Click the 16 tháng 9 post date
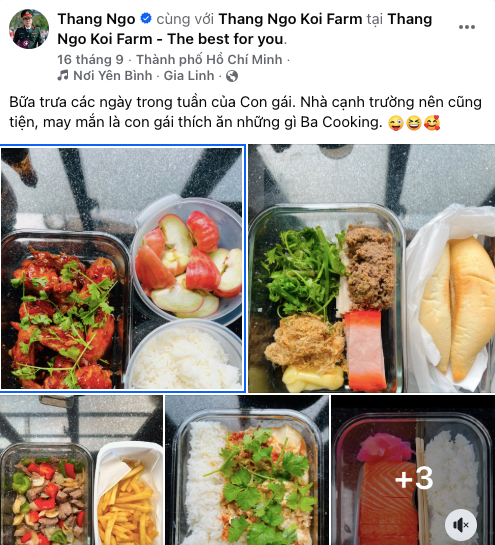The image size is (495, 545). tap(90, 59)
